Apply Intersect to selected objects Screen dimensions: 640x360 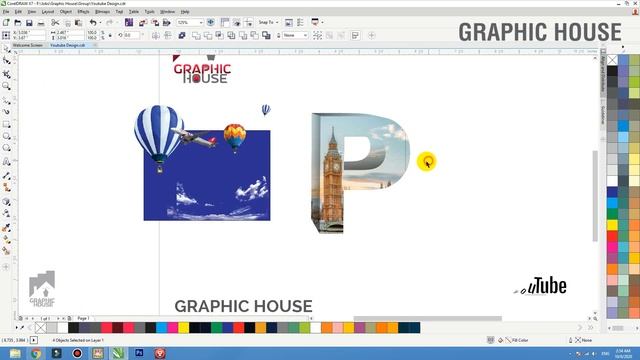(x=220, y=36)
